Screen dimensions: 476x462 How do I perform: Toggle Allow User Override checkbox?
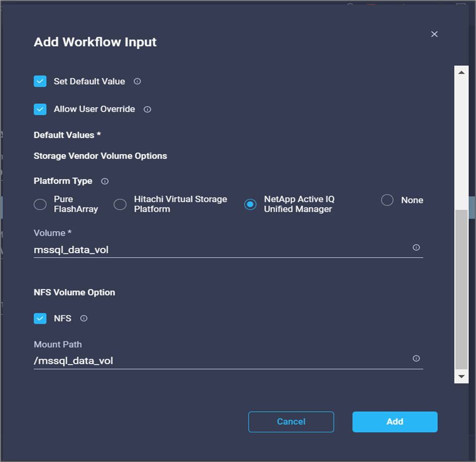point(40,109)
